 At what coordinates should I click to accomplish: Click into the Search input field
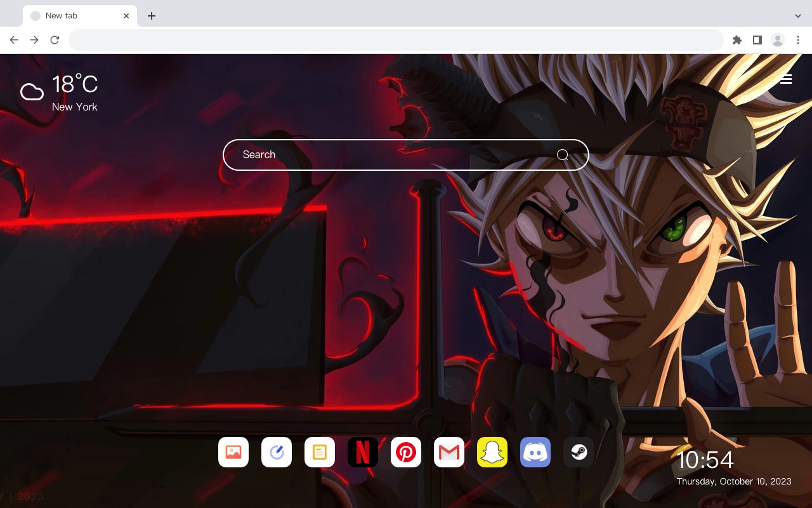coord(406,155)
